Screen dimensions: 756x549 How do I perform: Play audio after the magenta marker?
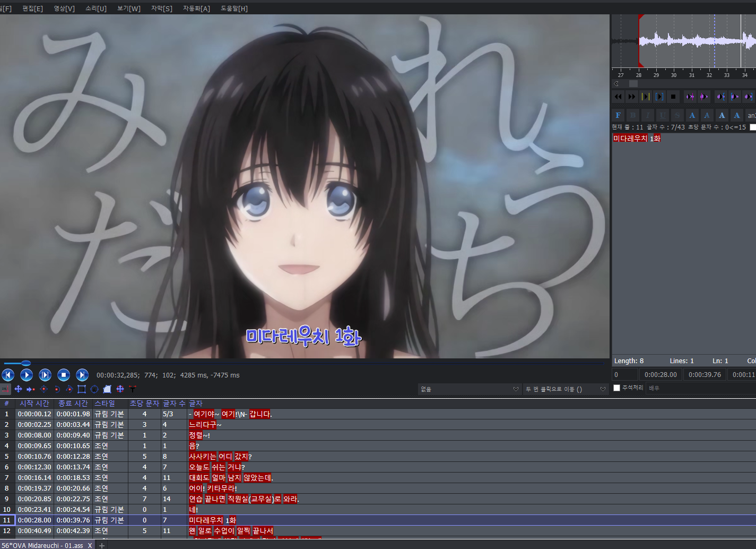[703, 97]
